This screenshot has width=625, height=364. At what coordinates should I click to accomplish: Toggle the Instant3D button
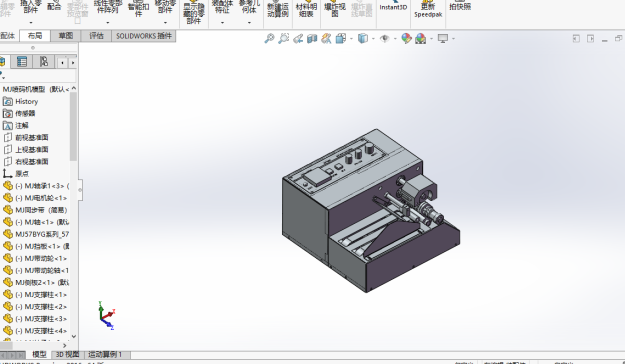(393, 6)
